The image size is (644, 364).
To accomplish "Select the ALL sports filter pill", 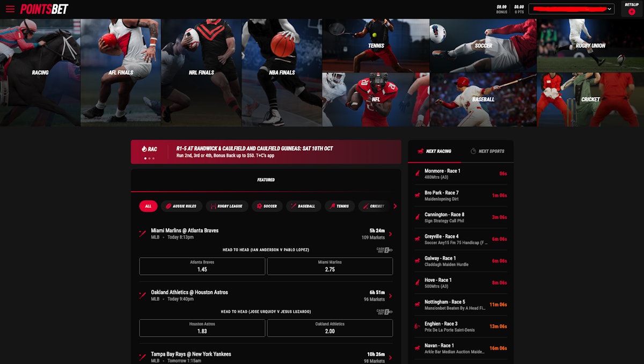I will 148,206.
